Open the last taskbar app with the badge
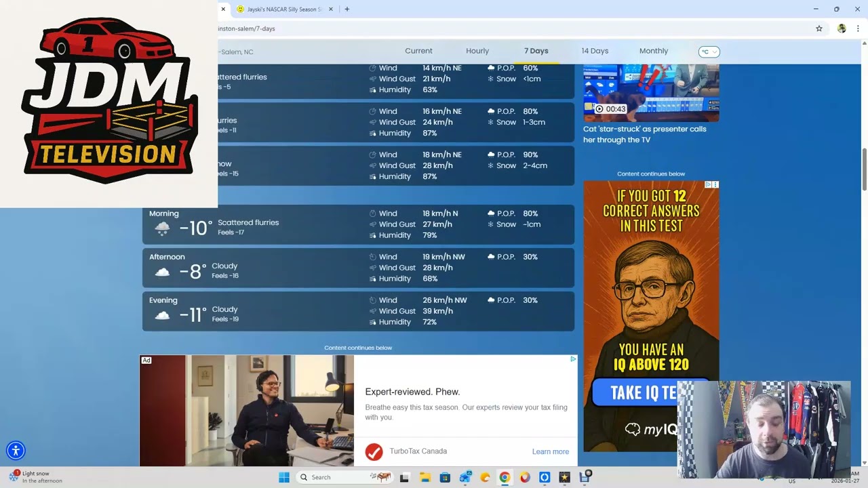868x488 pixels. 585,476
